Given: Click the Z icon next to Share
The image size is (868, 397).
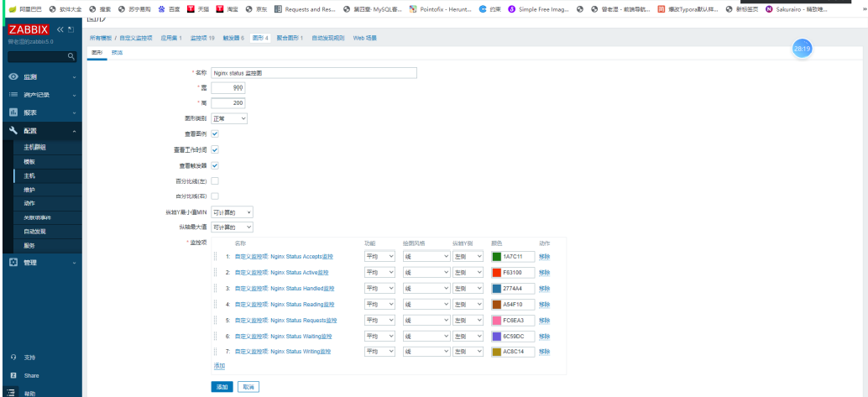Looking at the screenshot, I should pyautogui.click(x=13, y=375).
